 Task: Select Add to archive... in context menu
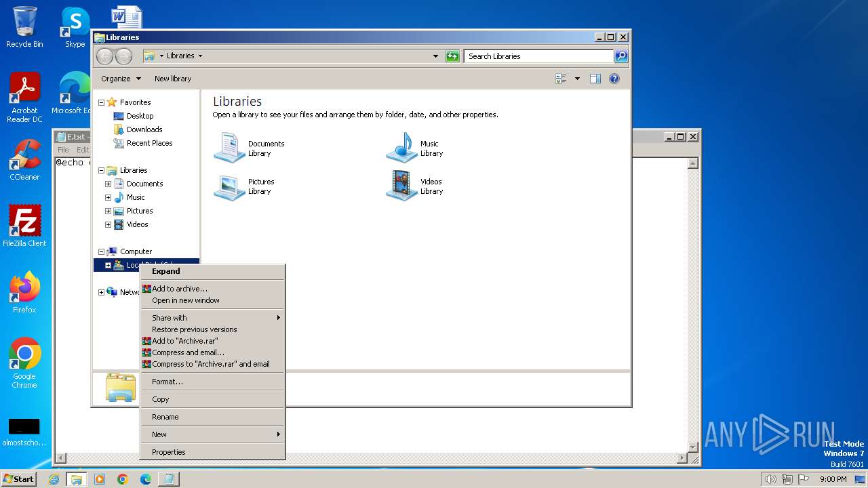pos(212,289)
